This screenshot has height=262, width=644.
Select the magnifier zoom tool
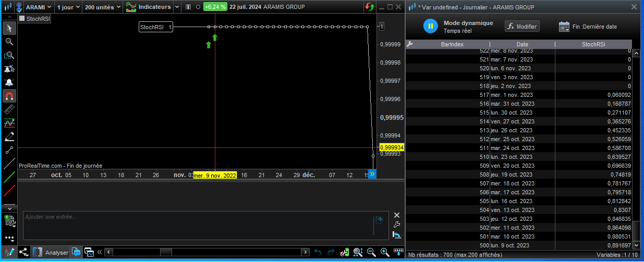pos(9,42)
